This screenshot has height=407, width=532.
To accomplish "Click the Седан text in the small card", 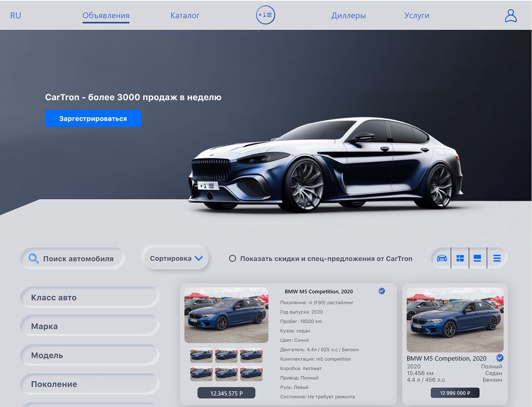I will (493, 373).
